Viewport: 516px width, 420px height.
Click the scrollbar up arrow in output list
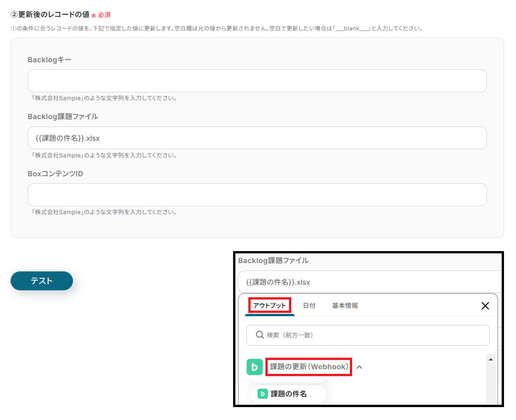(x=491, y=360)
